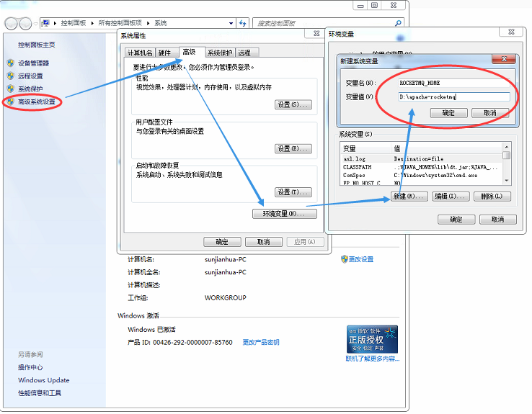
Task: Open 远程设置 link
Action: pos(30,76)
